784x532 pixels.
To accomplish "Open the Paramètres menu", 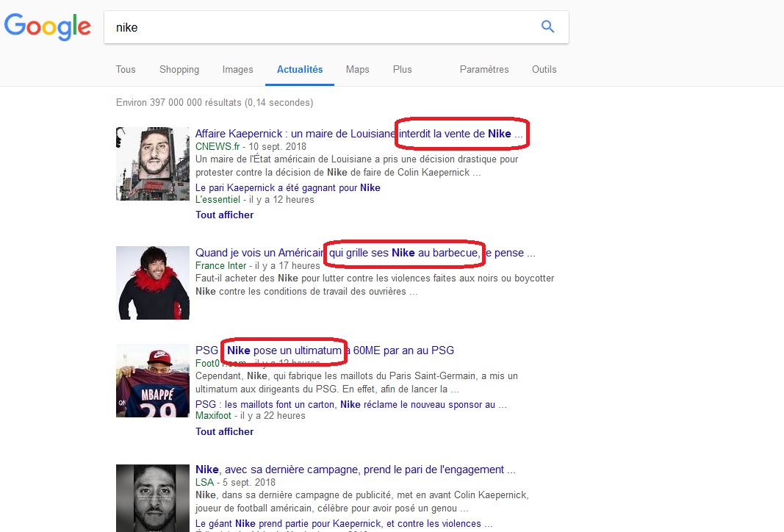I will pyautogui.click(x=484, y=70).
